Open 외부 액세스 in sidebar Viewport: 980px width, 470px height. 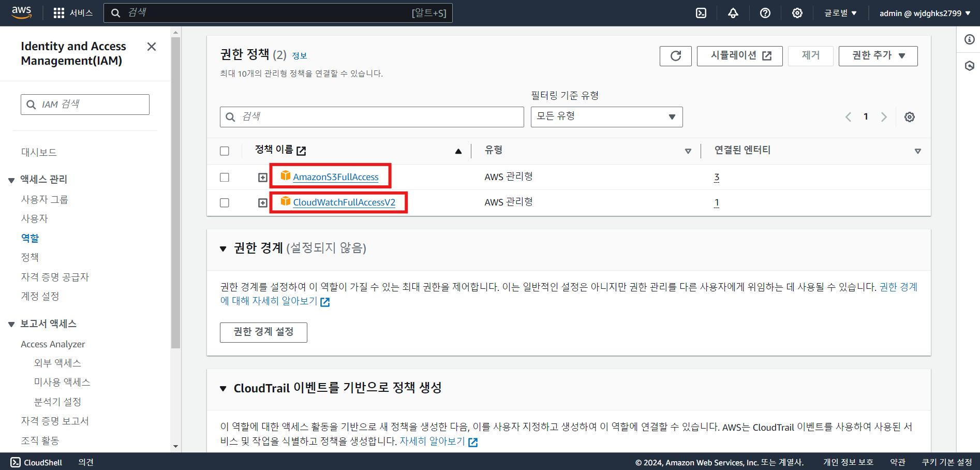(57, 363)
